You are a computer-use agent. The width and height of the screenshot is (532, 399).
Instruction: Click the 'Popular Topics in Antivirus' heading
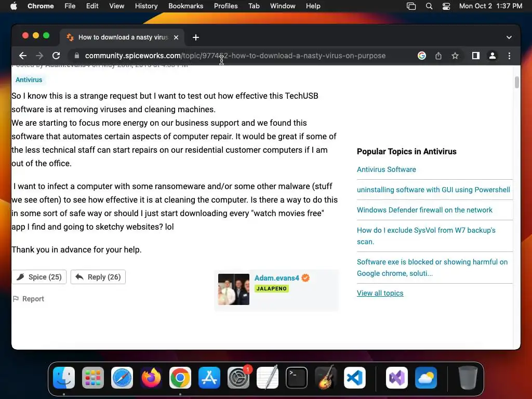(x=406, y=152)
